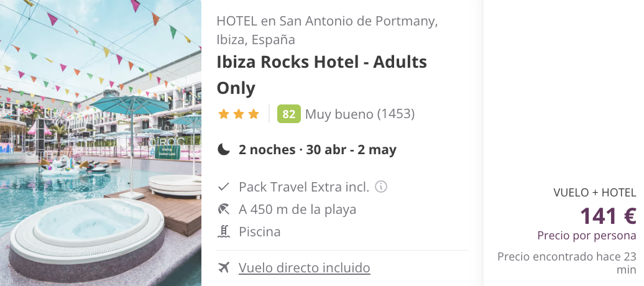The width and height of the screenshot is (644, 286).
Task: Click the 'Pack Travel Extra incl.' label
Action: (x=304, y=187)
